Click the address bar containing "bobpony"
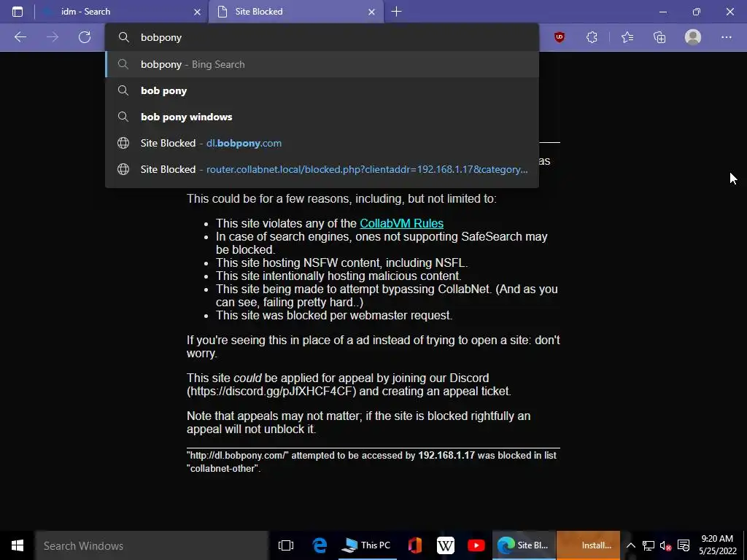 tap(322, 37)
